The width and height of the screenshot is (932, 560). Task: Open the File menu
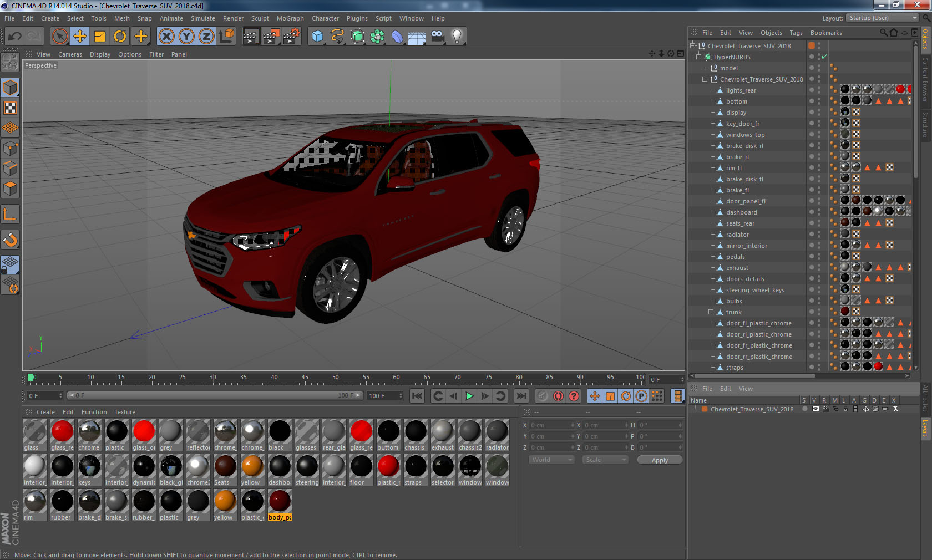(9, 18)
